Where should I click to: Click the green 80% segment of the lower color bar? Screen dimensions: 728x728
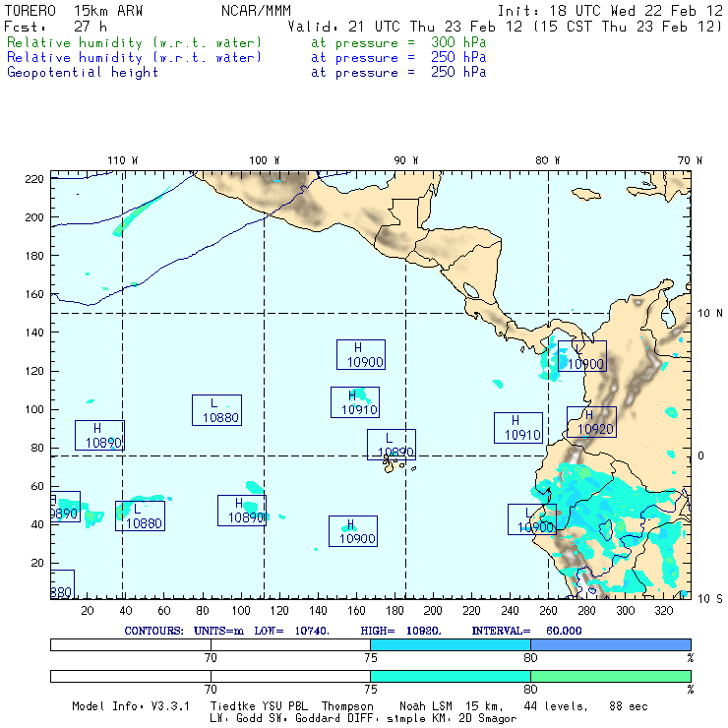[610, 676]
